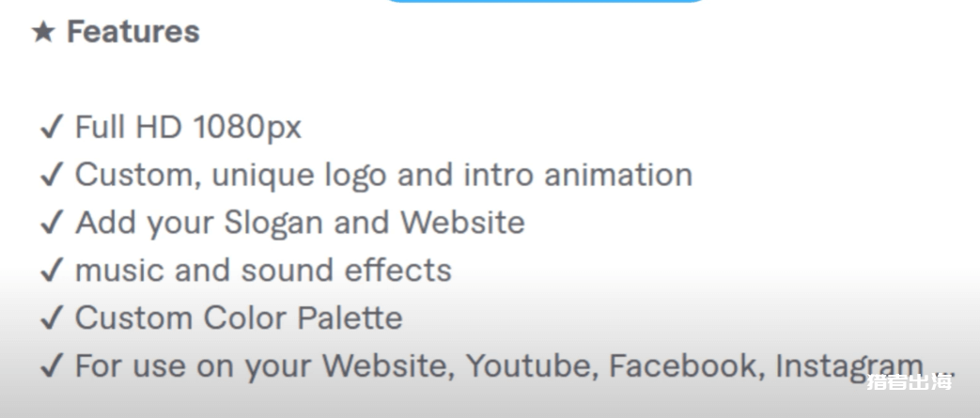Image resolution: width=980 pixels, height=418 pixels.
Task: Click the word Instagram in the last line
Action: tap(849, 366)
